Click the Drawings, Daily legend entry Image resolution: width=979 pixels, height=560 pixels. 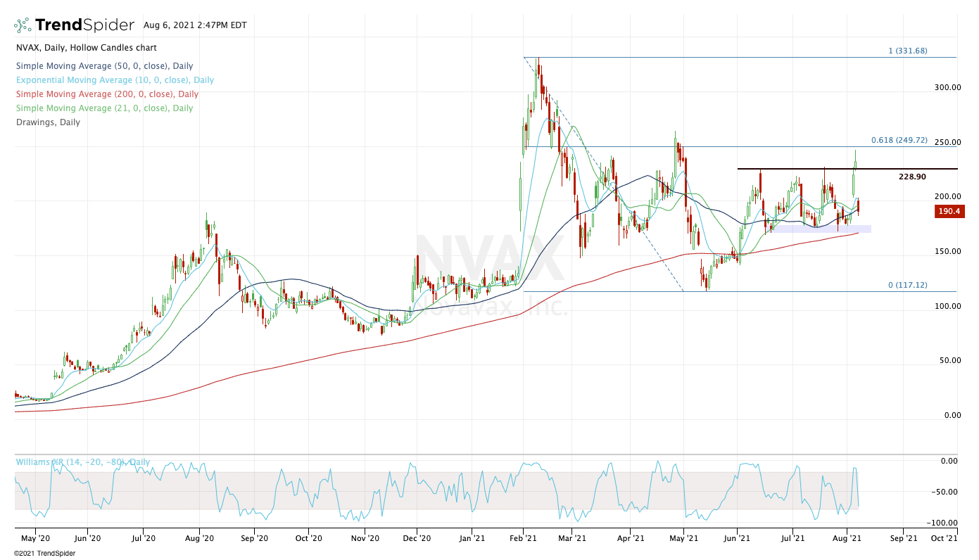click(x=46, y=122)
